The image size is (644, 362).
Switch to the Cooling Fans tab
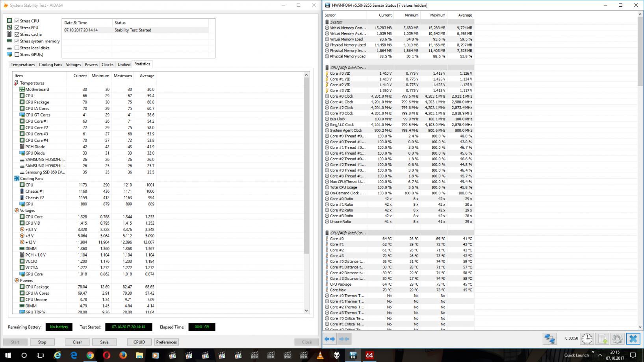click(x=50, y=65)
